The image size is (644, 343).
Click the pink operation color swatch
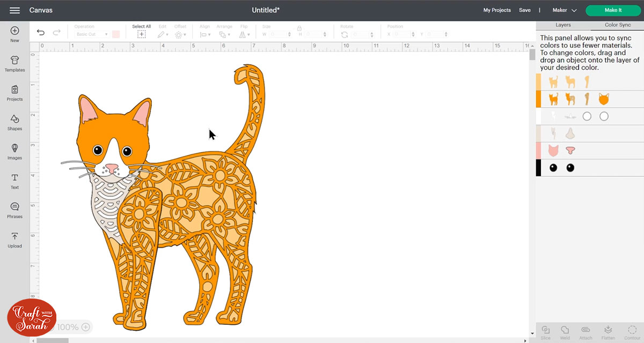[x=116, y=34]
